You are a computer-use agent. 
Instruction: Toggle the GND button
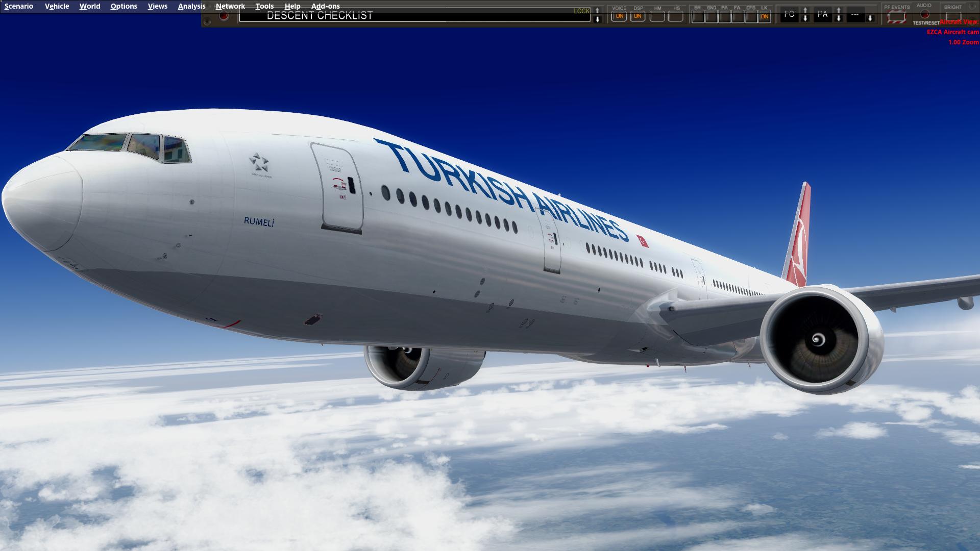[711, 17]
